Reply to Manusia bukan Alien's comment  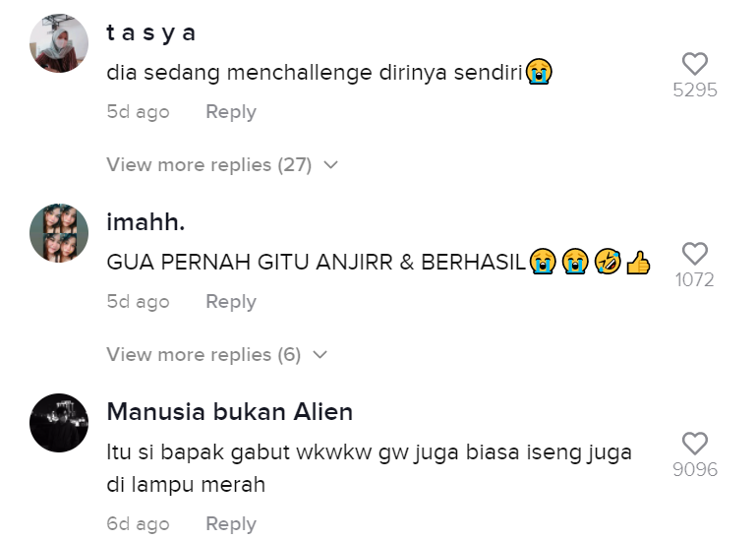pyautogui.click(x=231, y=523)
